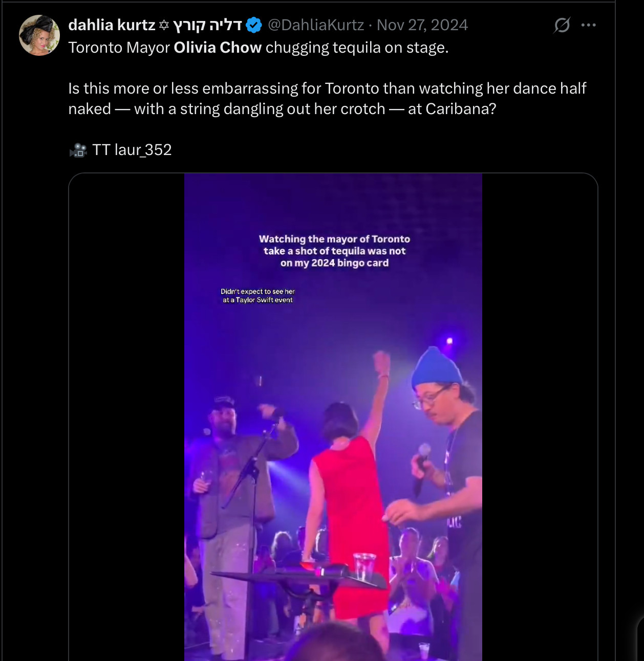Click the video camera emoji

(78, 150)
